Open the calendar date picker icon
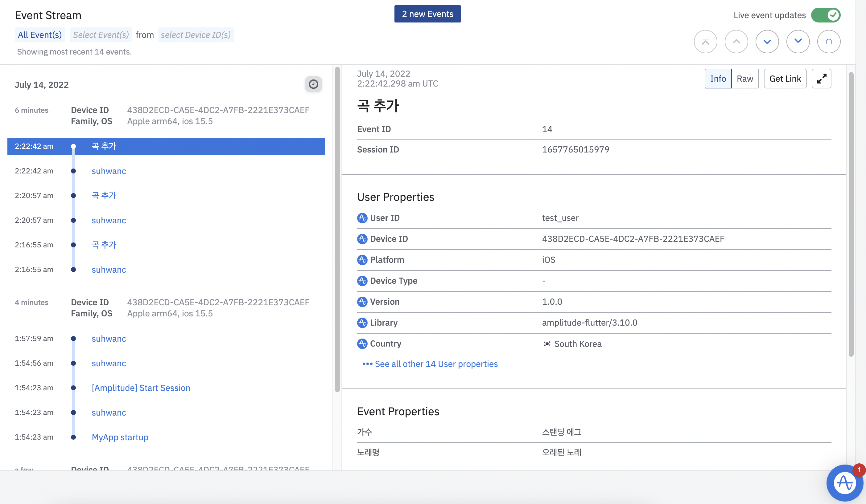This screenshot has width=866, height=504. coord(829,42)
